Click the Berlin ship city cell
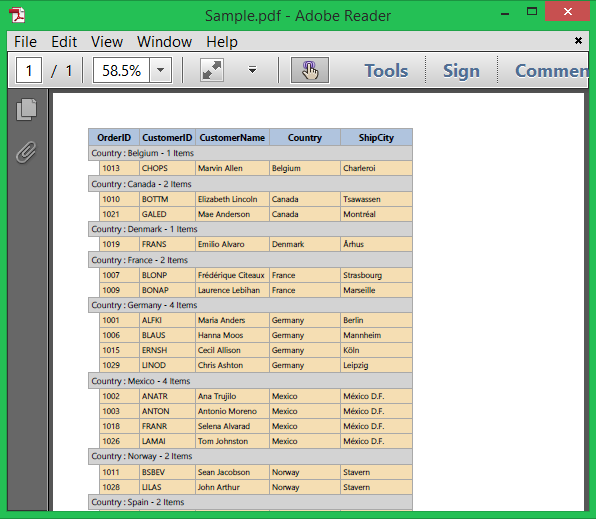598x523 pixels. coord(376,320)
